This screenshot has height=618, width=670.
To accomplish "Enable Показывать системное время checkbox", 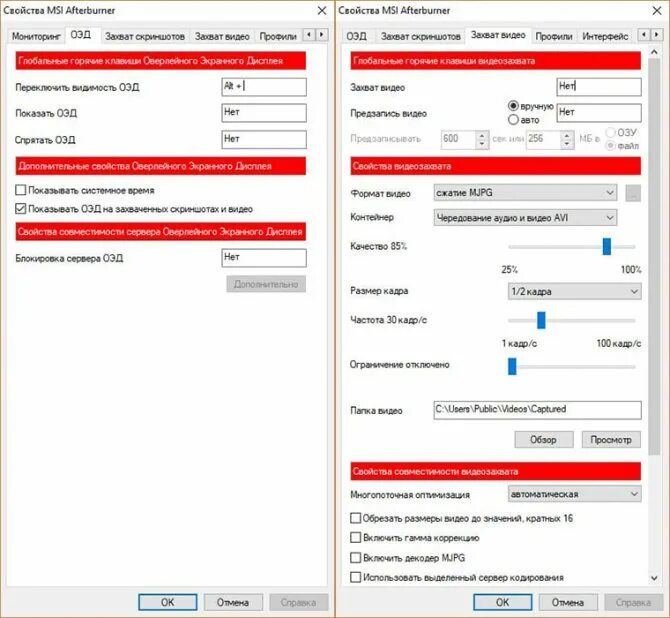I will [x=21, y=190].
